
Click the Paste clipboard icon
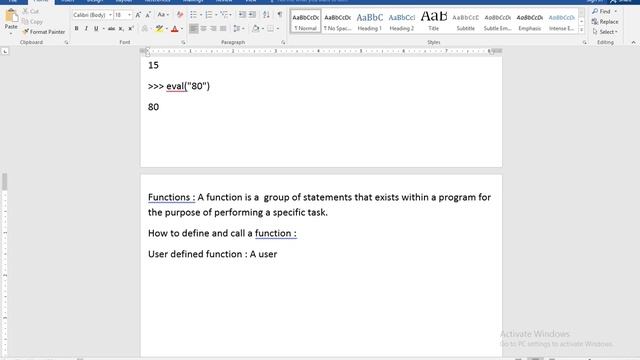point(11,16)
